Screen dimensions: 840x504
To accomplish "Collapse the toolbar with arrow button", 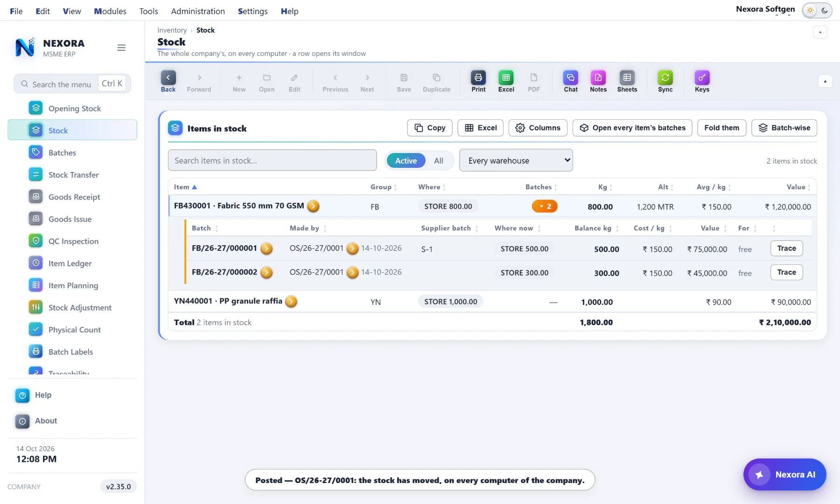I will [x=825, y=82].
